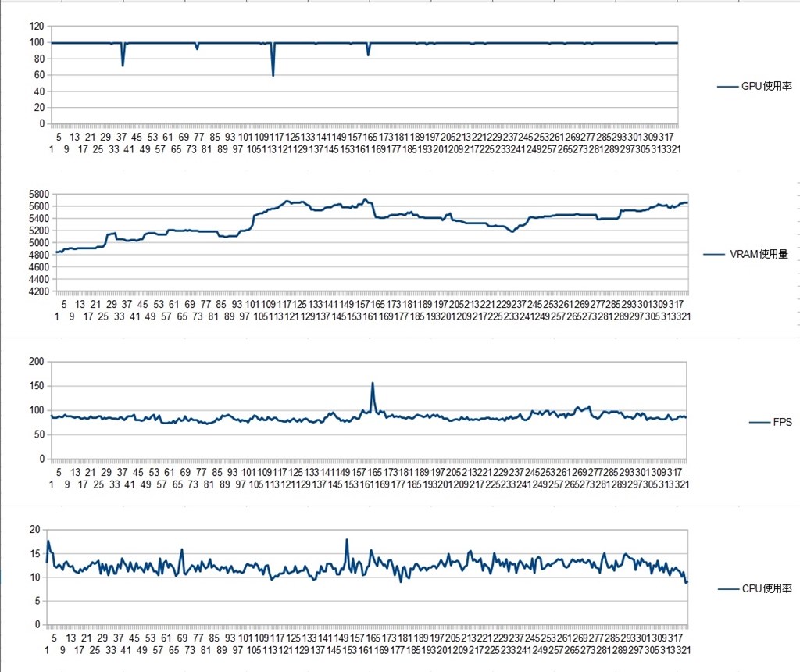Click the FPS spike peaking above 150
This screenshot has width=800, height=672.
point(373,384)
